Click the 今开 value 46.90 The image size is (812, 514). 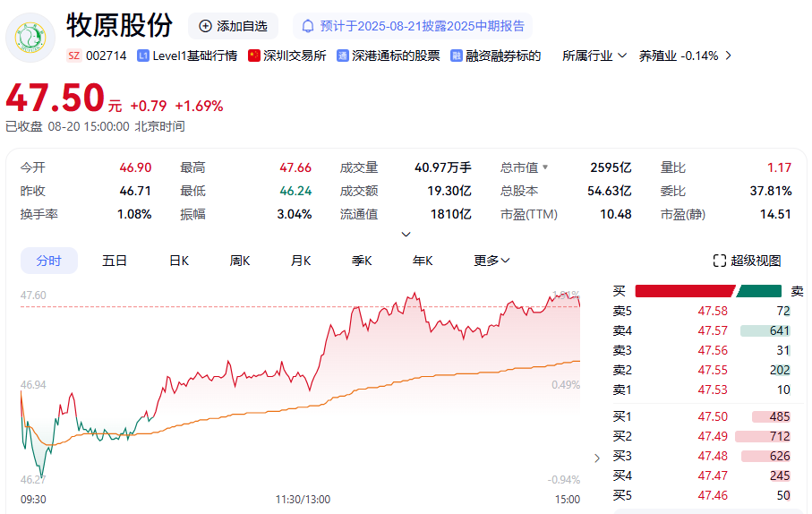(135, 167)
